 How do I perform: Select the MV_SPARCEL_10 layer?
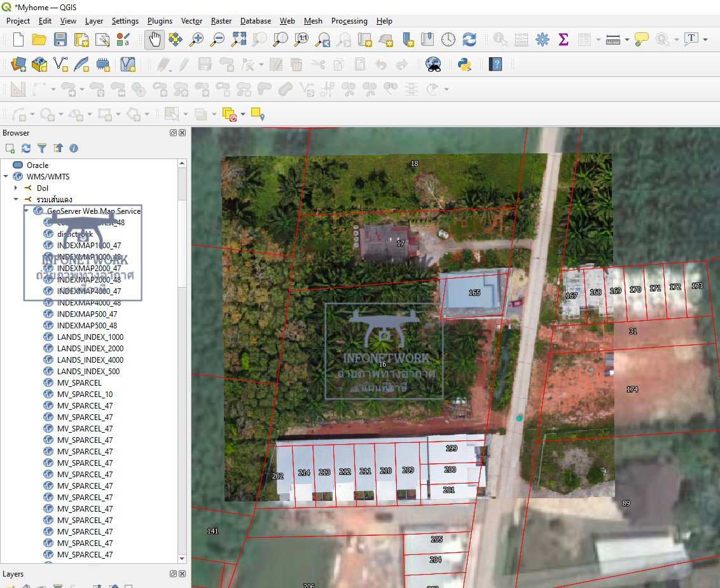85,394
